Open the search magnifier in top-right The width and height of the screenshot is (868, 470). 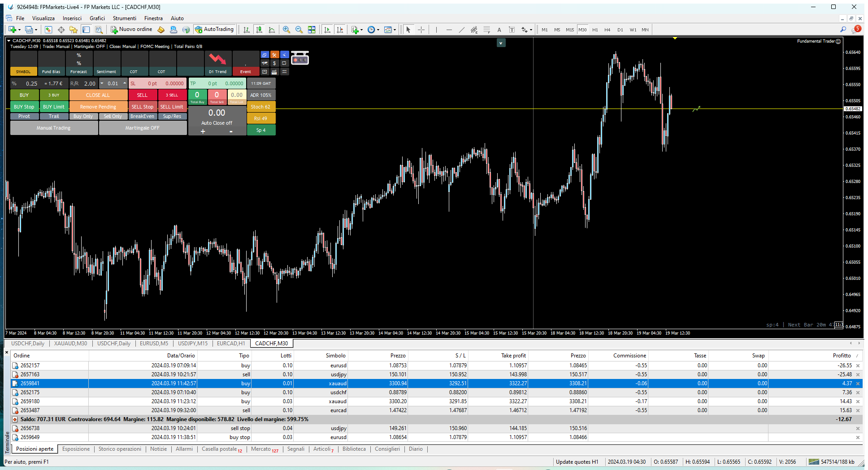[843, 29]
